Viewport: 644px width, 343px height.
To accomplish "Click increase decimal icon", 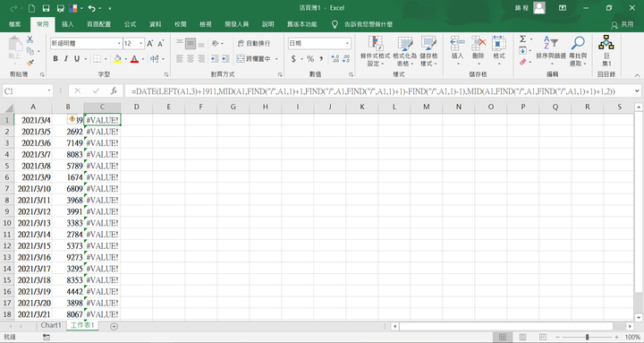I will [335, 59].
